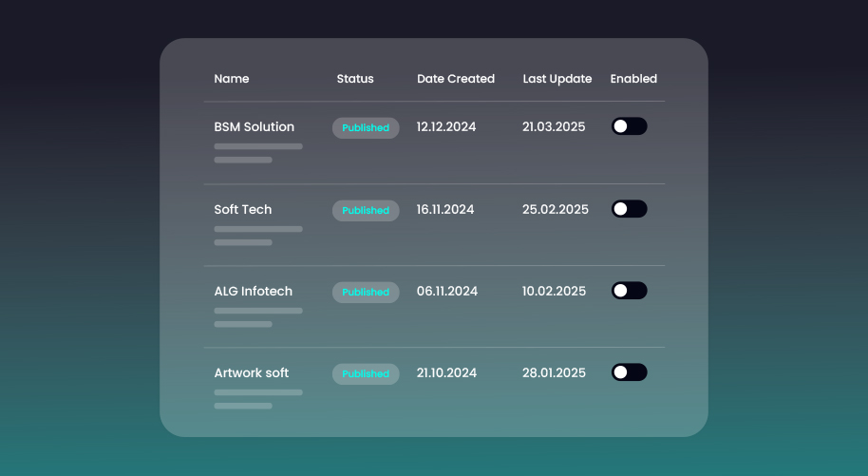The width and height of the screenshot is (868, 476).
Task: Open the Soft Tech entry name
Action: pos(243,210)
